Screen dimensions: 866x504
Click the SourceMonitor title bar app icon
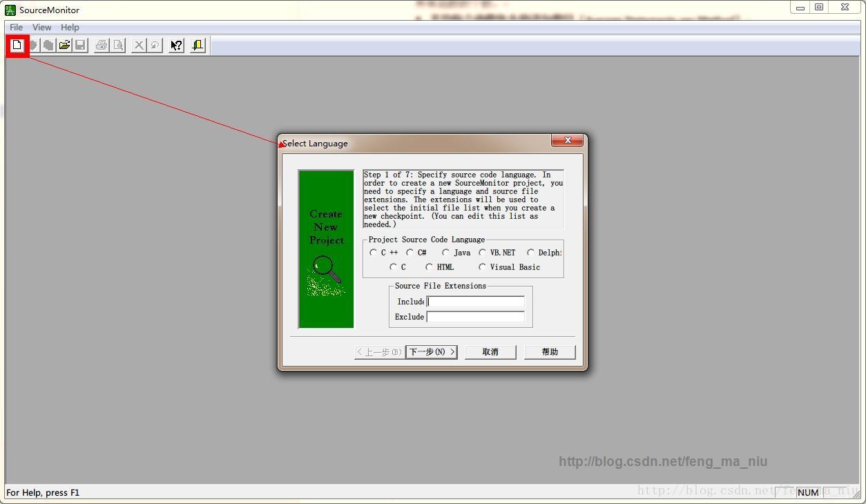click(x=10, y=10)
